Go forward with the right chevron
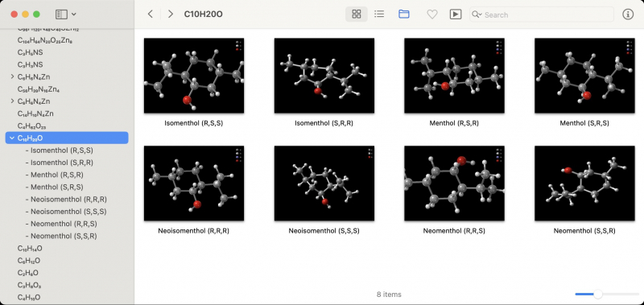The image size is (644, 305). tap(170, 14)
